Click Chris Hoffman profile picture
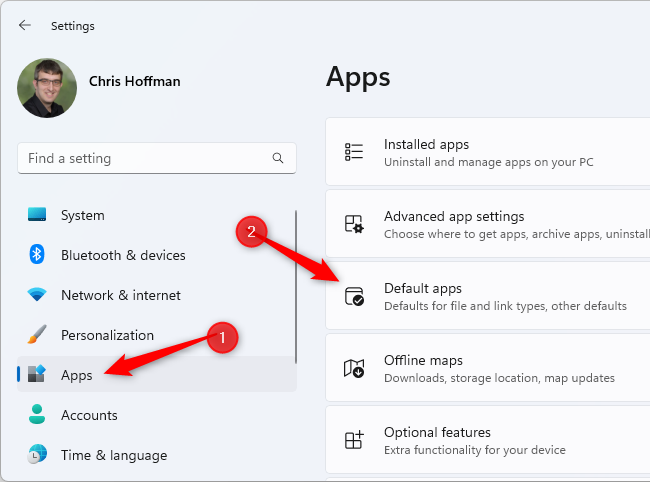The height and width of the screenshot is (482, 650). 45,88
